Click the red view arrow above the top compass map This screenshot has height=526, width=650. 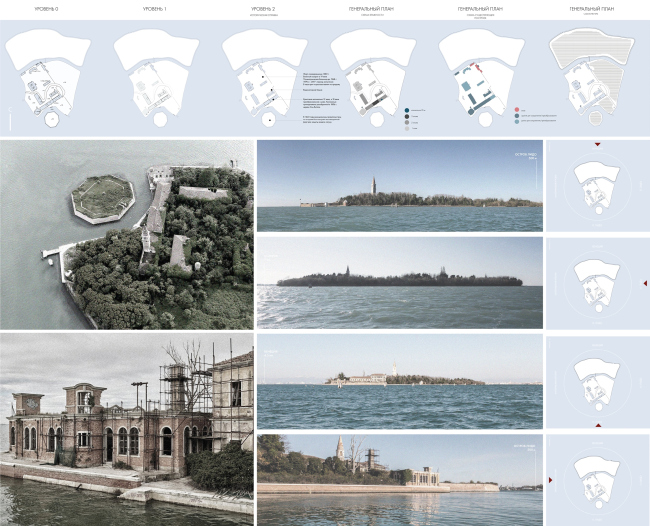coord(597,145)
